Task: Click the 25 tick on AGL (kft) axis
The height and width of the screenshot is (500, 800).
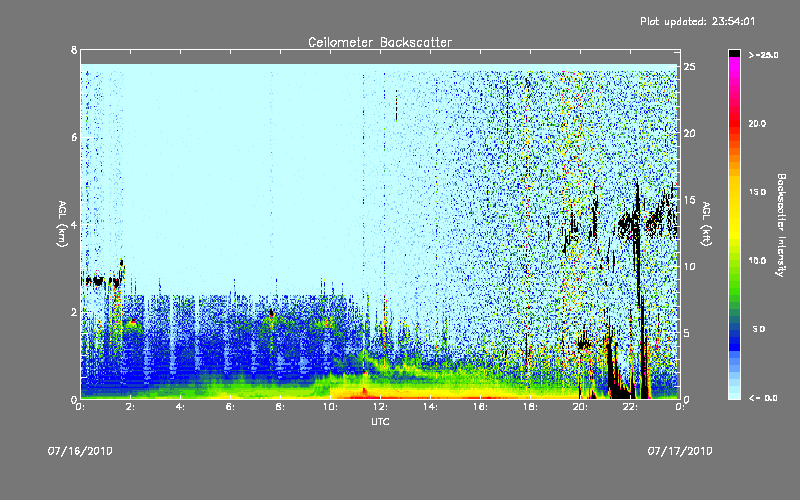Action: click(690, 66)
